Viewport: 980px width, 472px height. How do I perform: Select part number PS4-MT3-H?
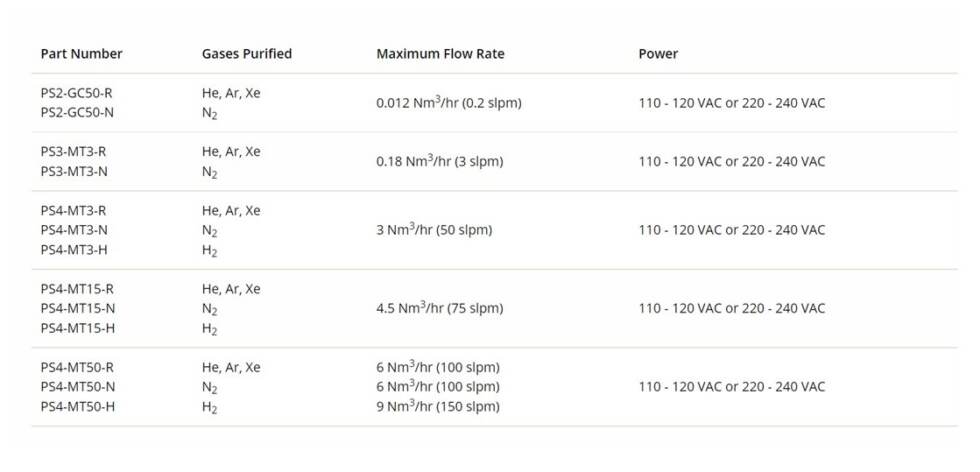(x=74, y=249)
